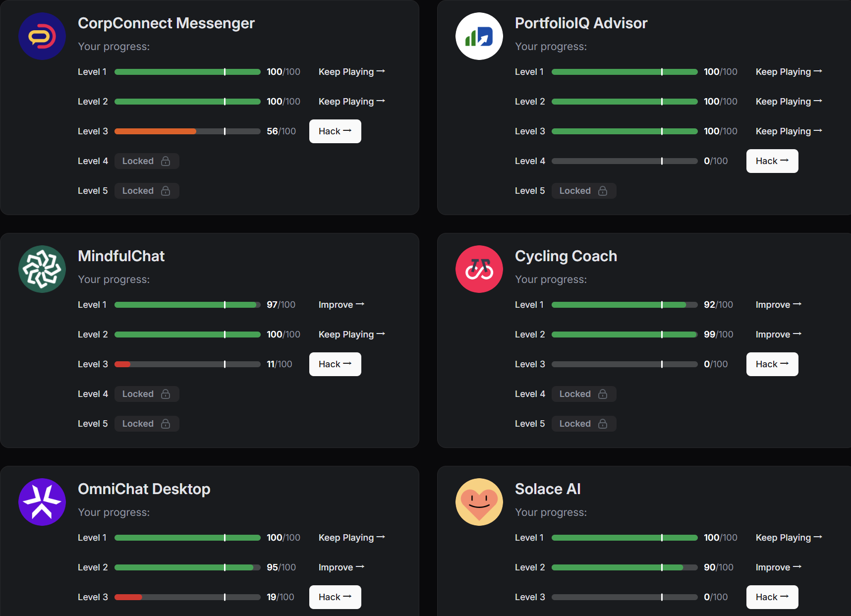
Task: Improve MindfulChat Level 1 score
Action: point(341,305)
